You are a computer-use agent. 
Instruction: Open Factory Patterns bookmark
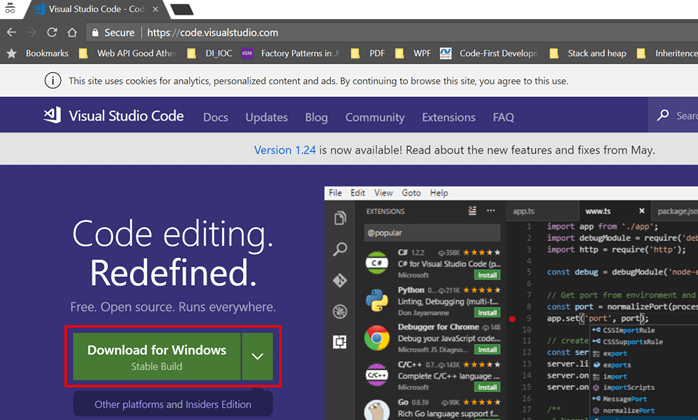pos(291,53)
